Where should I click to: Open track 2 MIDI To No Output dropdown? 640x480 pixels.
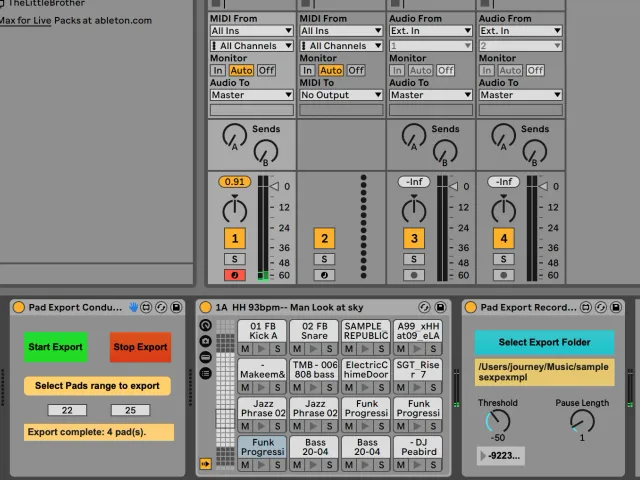coord(341,95)
